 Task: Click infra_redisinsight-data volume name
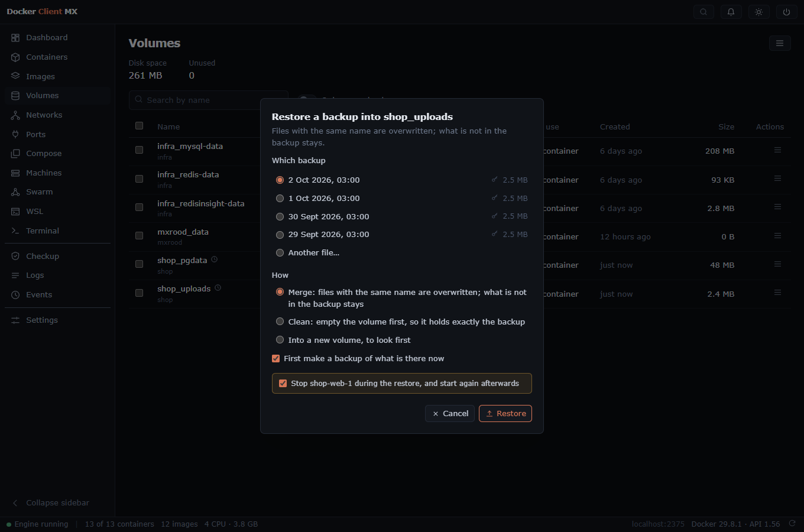[x=201, y=203]
